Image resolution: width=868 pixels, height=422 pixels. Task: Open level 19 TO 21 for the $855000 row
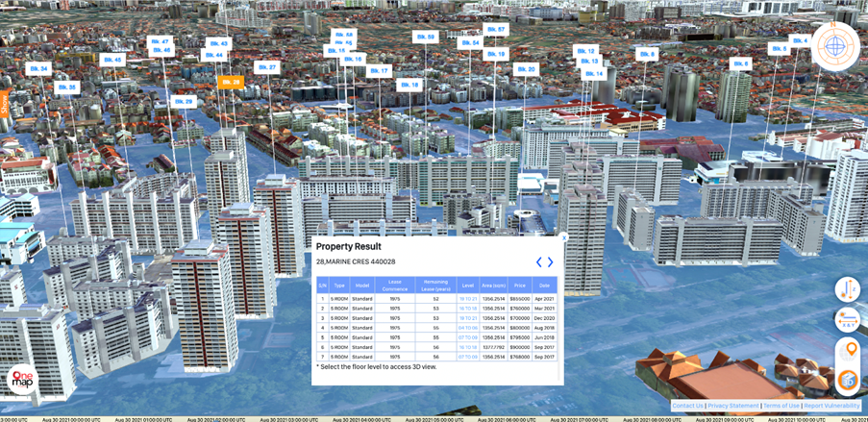point(468,299)
